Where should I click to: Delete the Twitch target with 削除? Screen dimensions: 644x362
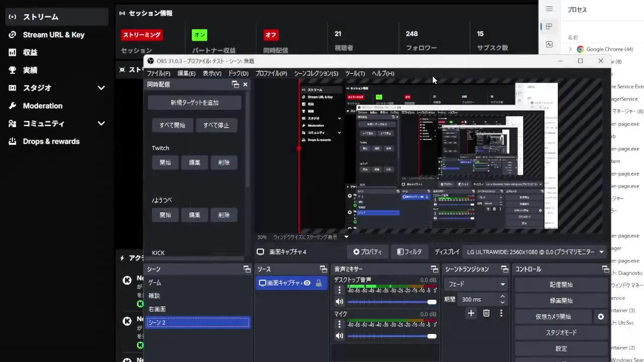coord(224,162)
